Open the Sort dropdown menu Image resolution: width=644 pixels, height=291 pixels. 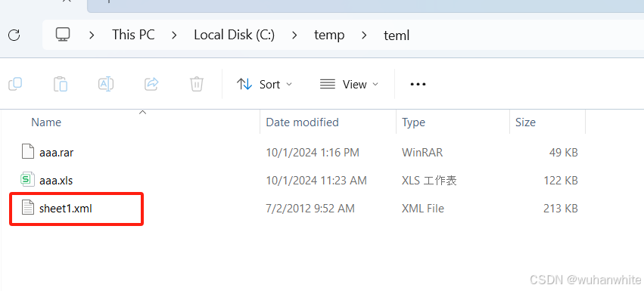click(x=265, y=85)
